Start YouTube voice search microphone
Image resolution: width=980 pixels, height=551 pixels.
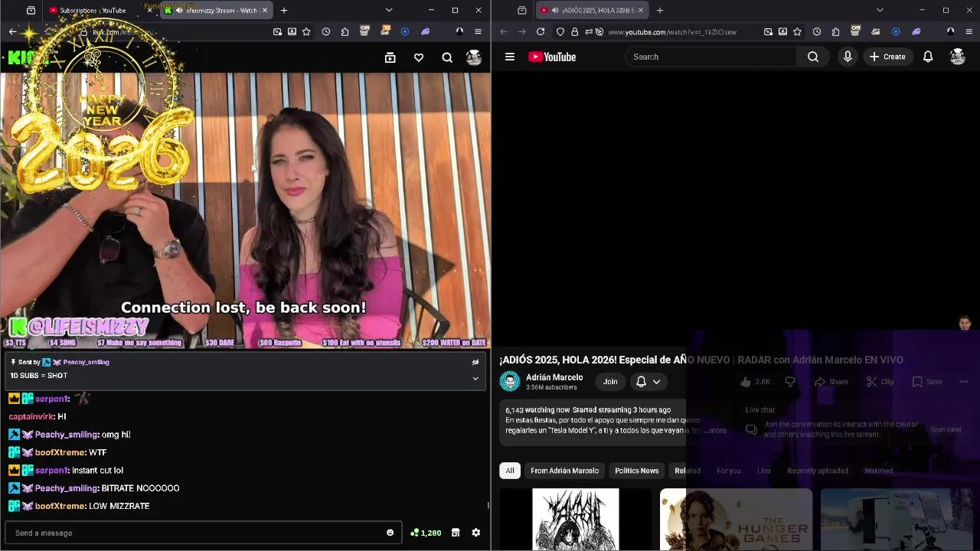coord(848,57)
